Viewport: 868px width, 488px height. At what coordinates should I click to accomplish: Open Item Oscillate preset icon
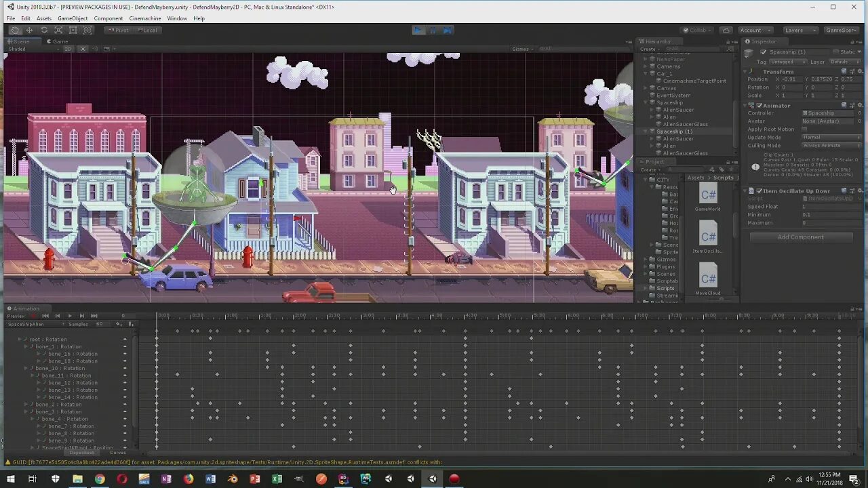coord(852,190)
